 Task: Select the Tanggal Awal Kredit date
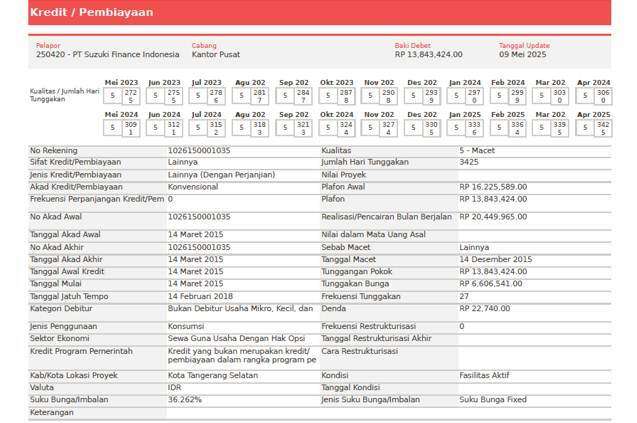(195, 271)
